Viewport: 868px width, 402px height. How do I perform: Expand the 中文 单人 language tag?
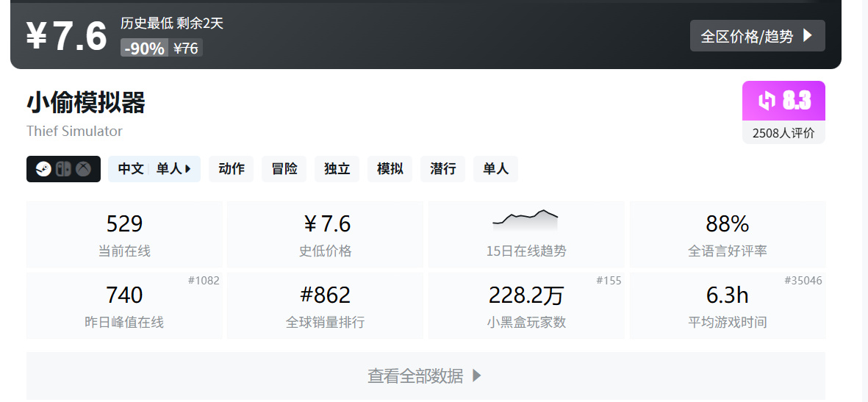(x=154, y=169)
